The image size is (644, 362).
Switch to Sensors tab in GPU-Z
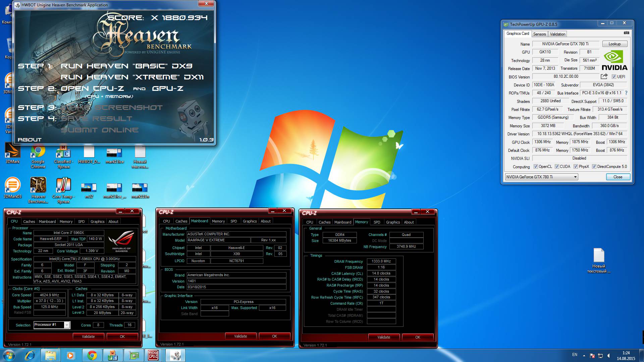539,34
